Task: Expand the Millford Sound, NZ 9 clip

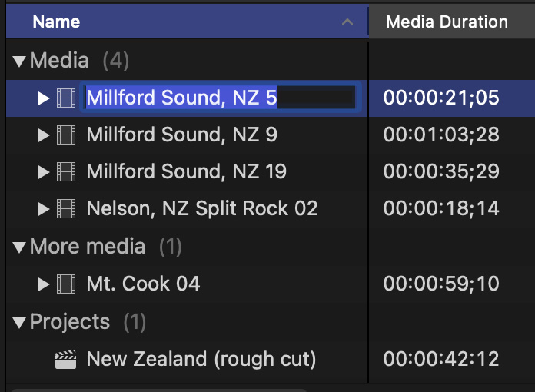Action: click(44, 135)
